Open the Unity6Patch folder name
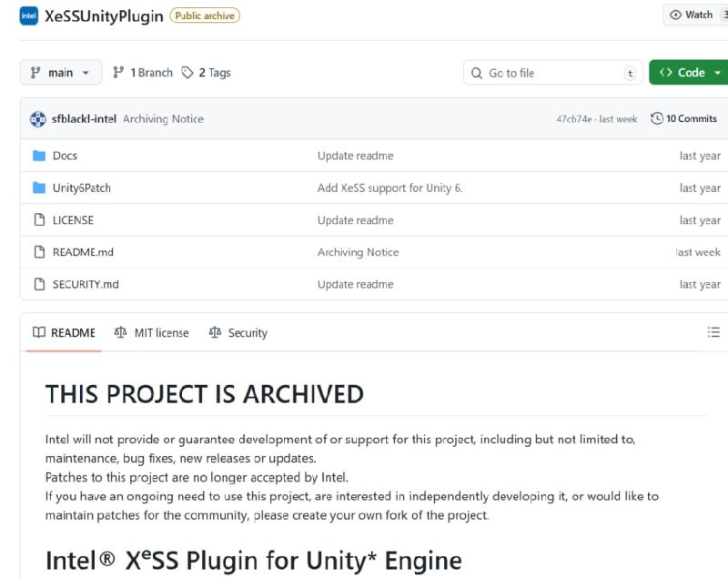Viewport: 728px width, 578px height. click(82, 188)
